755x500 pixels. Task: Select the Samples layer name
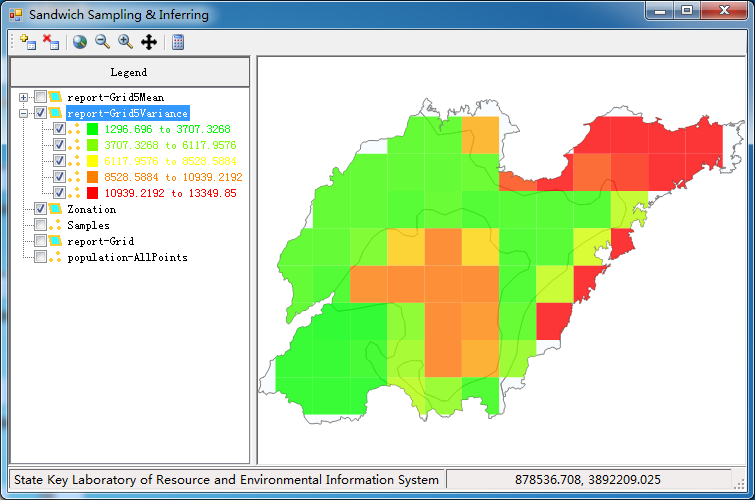pos(89,225)
